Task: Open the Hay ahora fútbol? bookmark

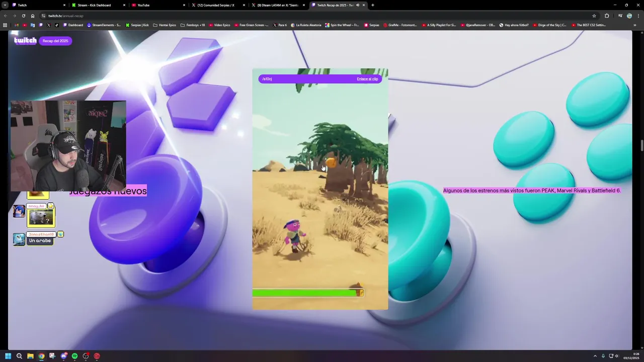Action: [514, 25]
